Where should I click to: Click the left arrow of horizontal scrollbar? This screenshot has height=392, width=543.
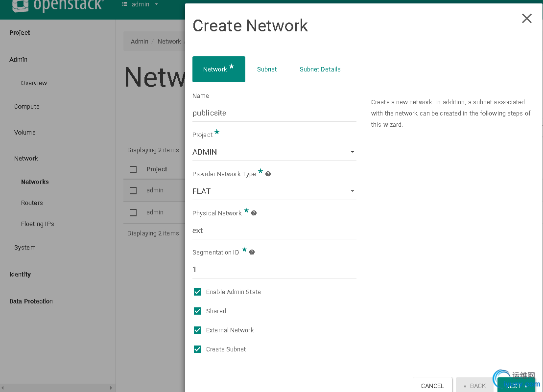pos(2,388)
